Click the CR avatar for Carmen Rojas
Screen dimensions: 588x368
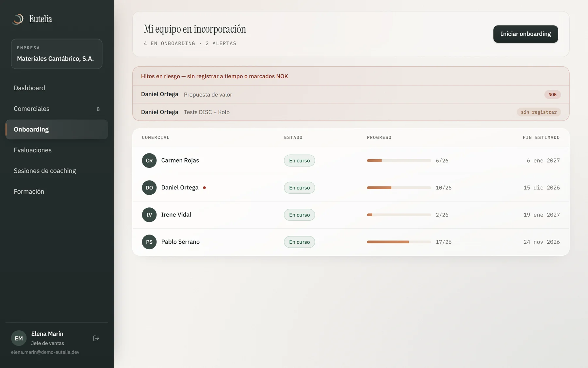(149, 161)
